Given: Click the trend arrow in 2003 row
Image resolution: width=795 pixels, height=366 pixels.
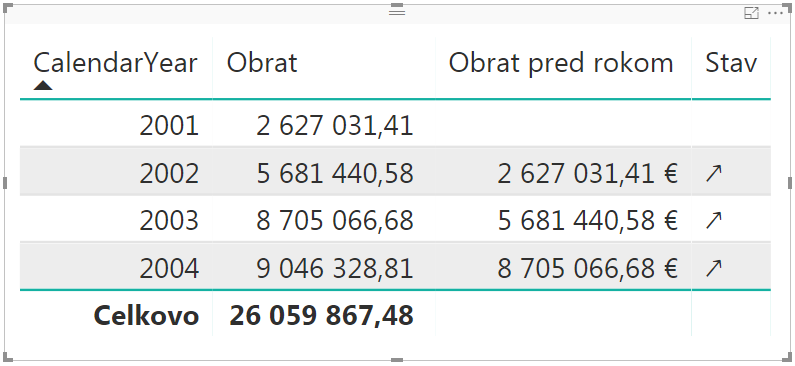Looking at the screenshot, I should 713,221.
